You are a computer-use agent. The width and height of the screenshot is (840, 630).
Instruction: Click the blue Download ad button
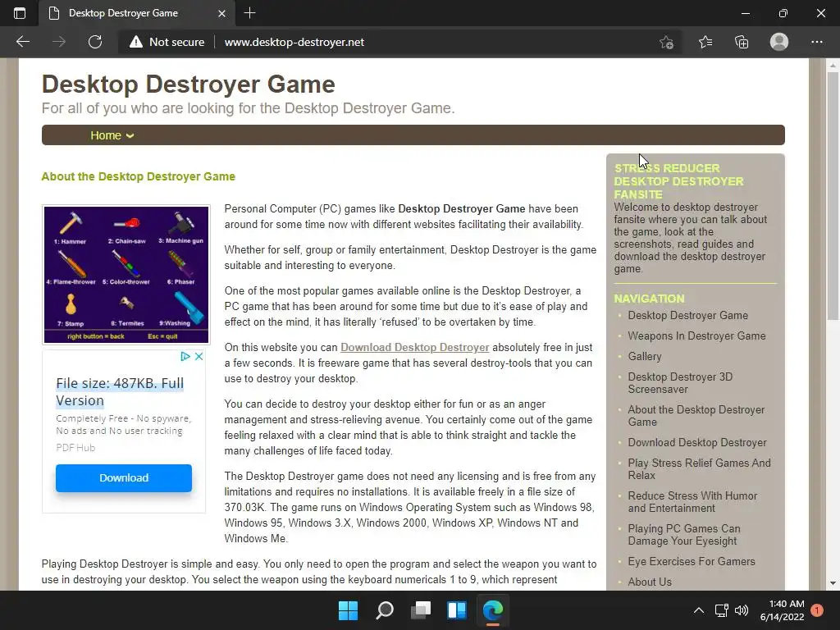tap(124, 478)
